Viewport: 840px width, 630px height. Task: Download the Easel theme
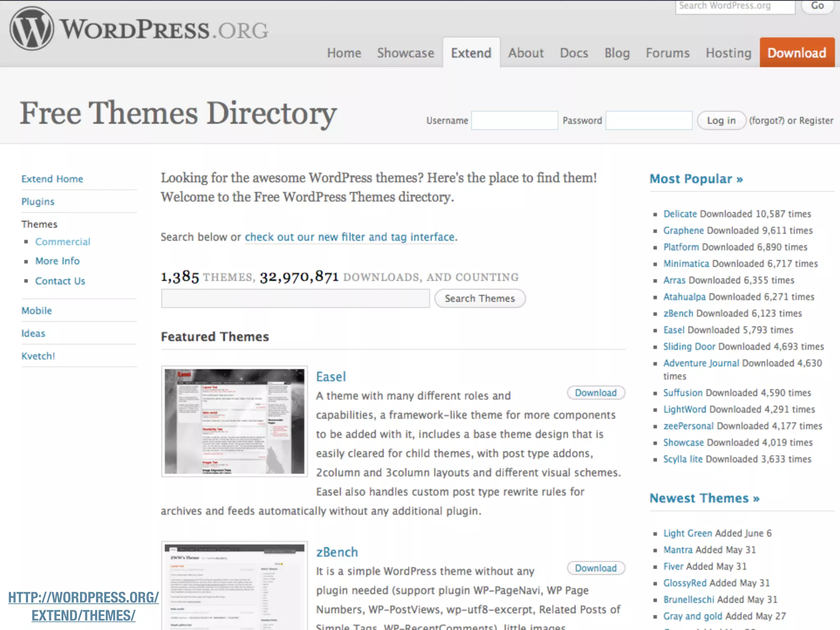[596, 393]
